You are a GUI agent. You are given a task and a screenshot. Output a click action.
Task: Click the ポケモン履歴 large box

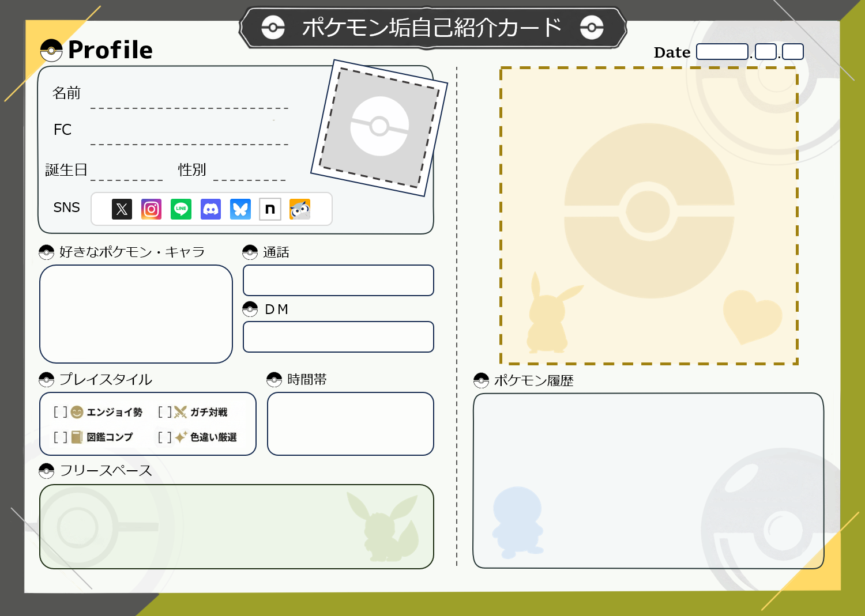pos(648,481)
